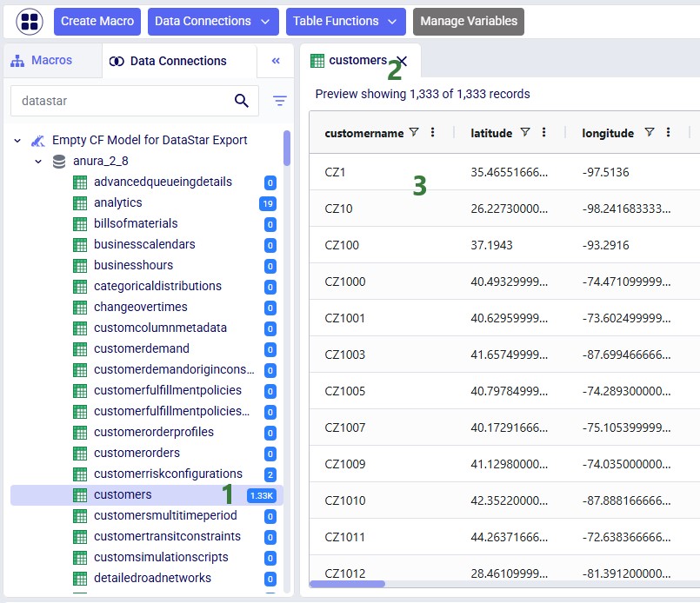Screen dimensions: 700x603
Task: Select the customcolumnmetadata table
Action: [x=160, y=328]
